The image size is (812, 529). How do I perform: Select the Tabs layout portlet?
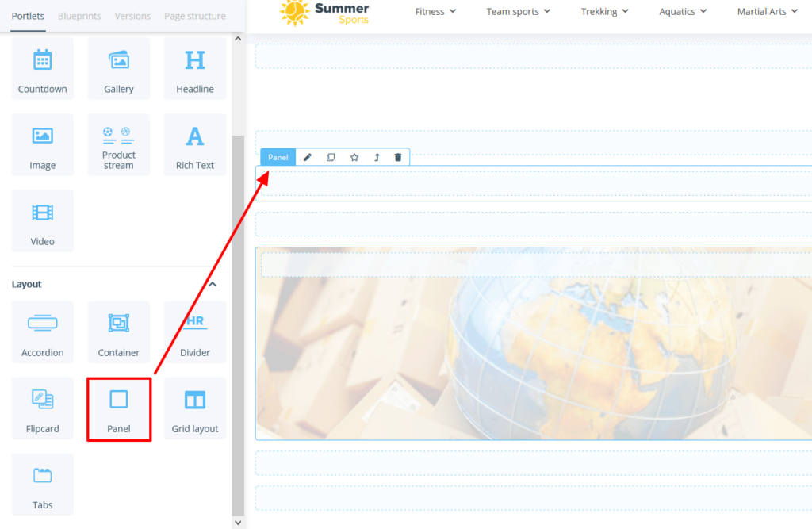tap(42, 484)
